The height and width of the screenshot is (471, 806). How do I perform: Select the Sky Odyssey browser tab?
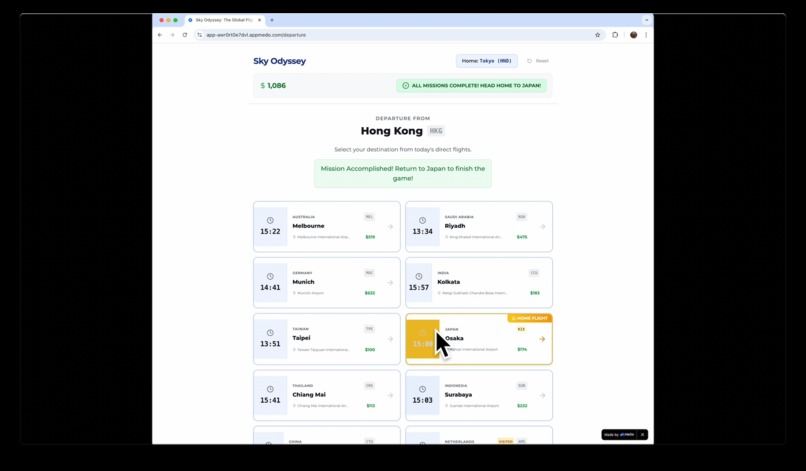[x=225, y=20]
